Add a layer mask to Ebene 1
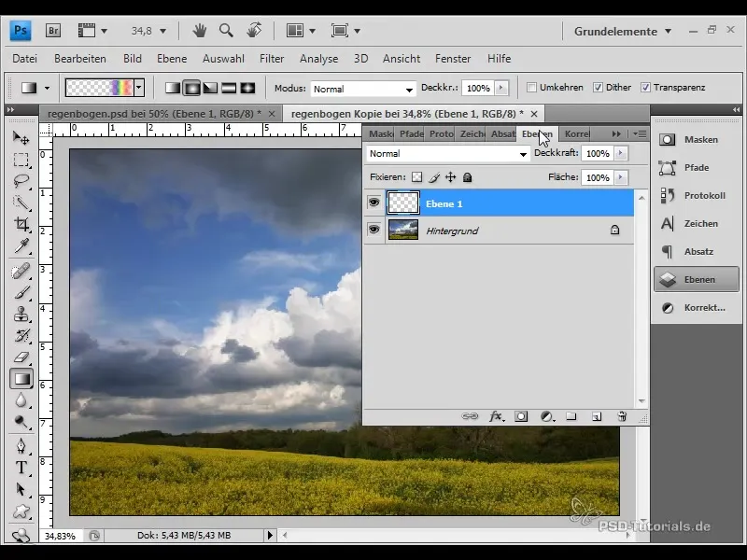The height and width of the screenshot is (560, 747). pyautogui.click(x=521, y=416)
